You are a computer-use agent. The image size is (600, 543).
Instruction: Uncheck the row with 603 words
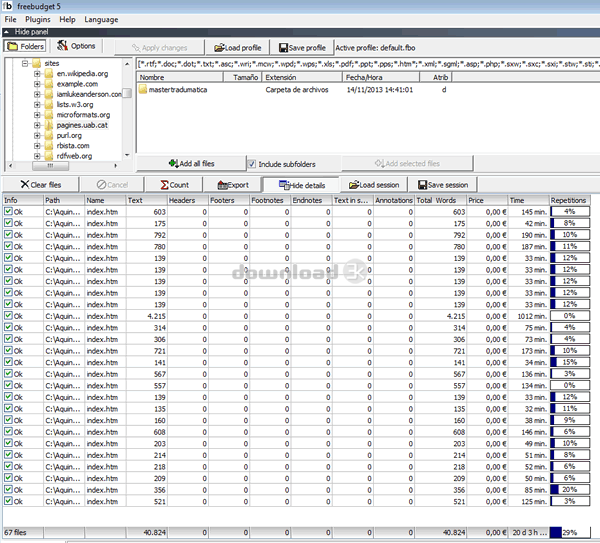(x=8, y=211)
